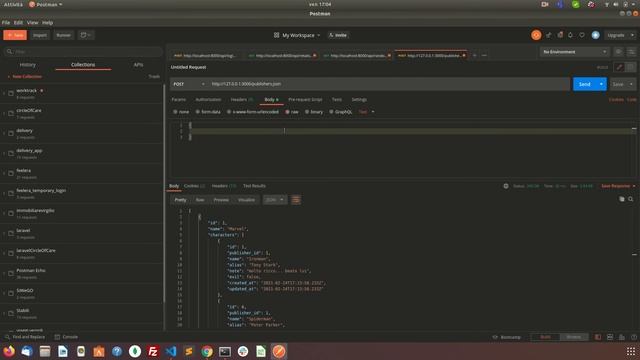
Task: Expand the worktrack collection
Action: tap(4, 93)
